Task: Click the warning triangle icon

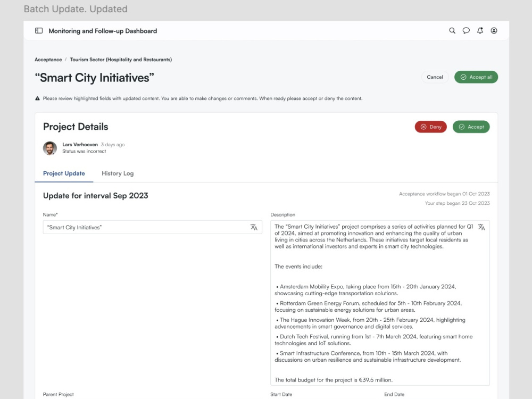Action: coord(38,98)
